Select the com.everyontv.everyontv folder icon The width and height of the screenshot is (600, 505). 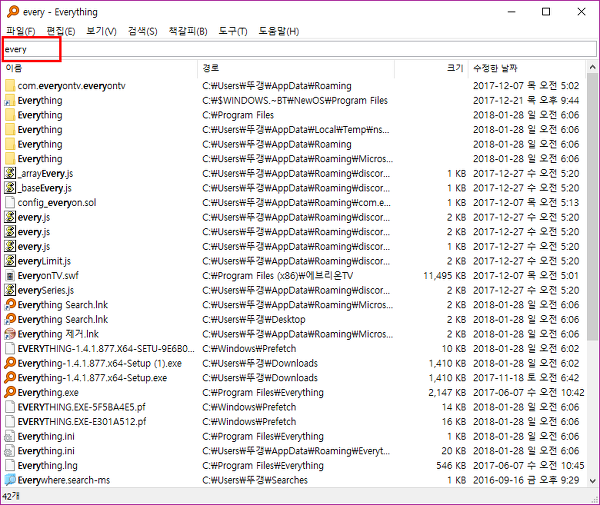pyautogui.click(x=10, y=86)
